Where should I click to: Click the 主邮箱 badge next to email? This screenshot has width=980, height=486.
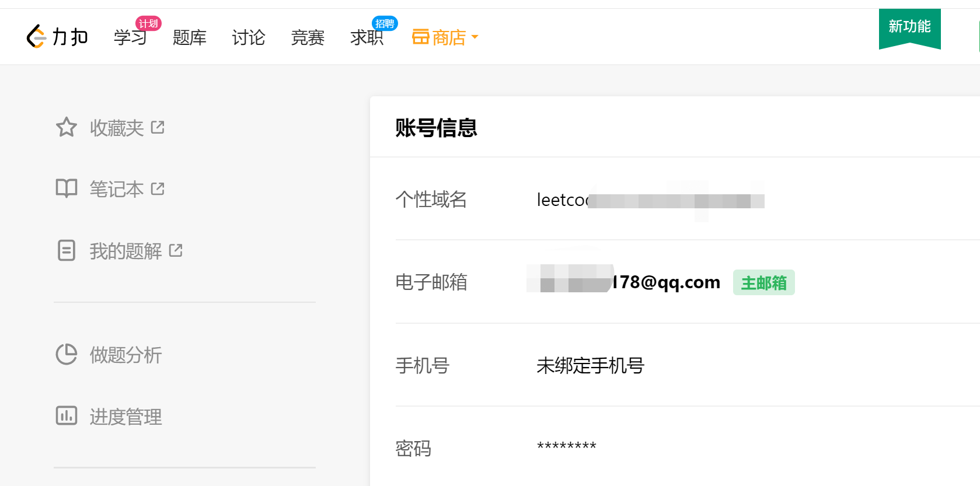[x=763, y=282]
